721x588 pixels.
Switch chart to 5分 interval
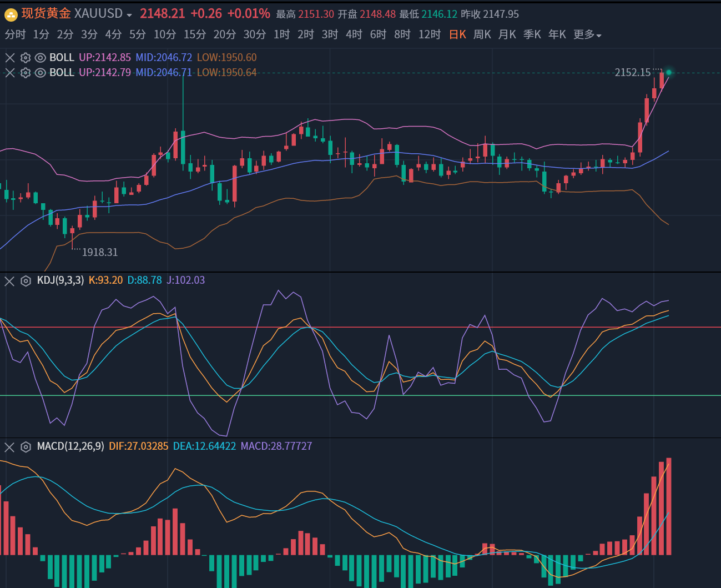point(138,35)
